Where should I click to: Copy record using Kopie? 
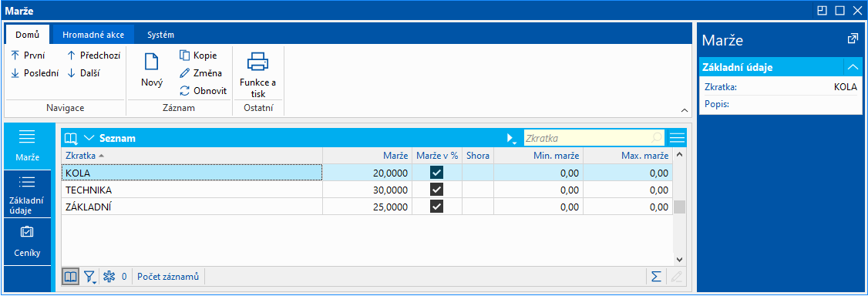[x=198, y=55]
